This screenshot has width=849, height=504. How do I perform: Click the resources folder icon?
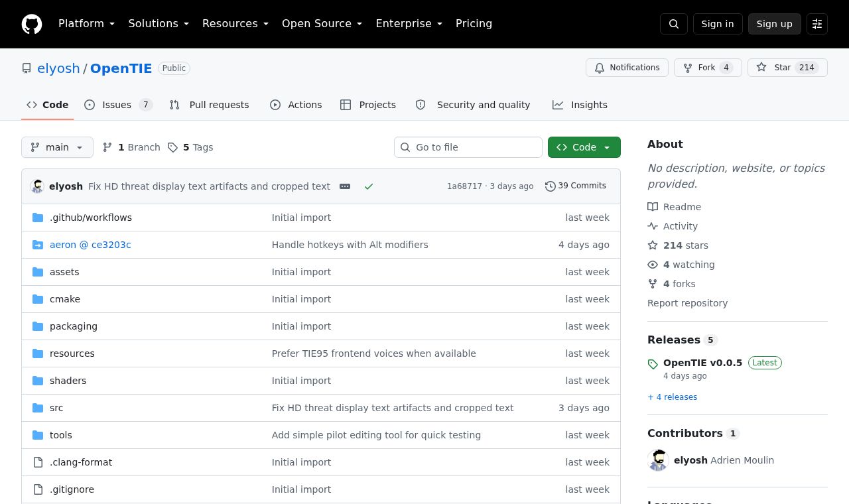[38, 353]
